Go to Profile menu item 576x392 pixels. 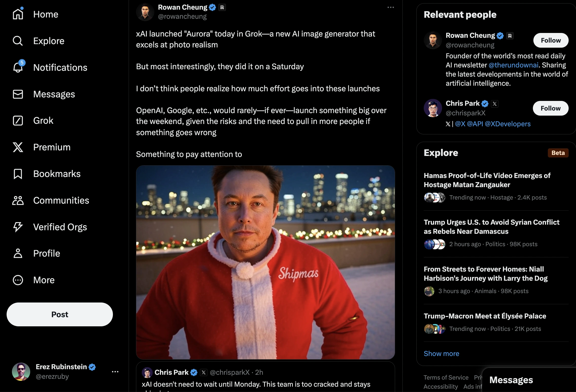click(47, 253)
